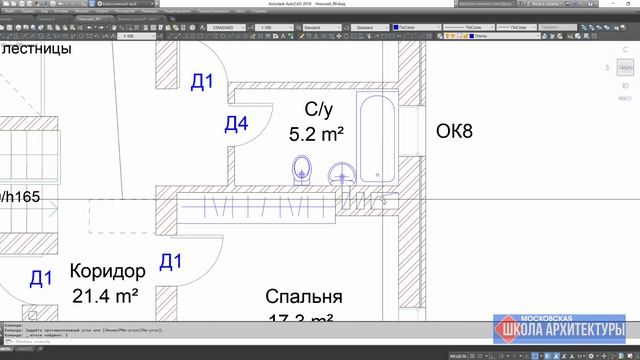640x360 pixels.
Task: Toggle the highlighted object snap button
Action: coord(535,356)
